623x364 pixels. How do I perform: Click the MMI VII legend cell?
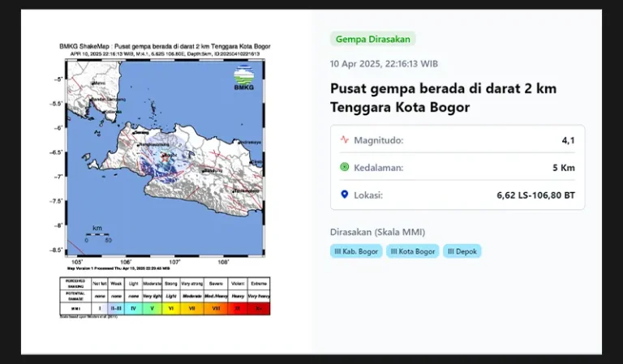point(192,308)
